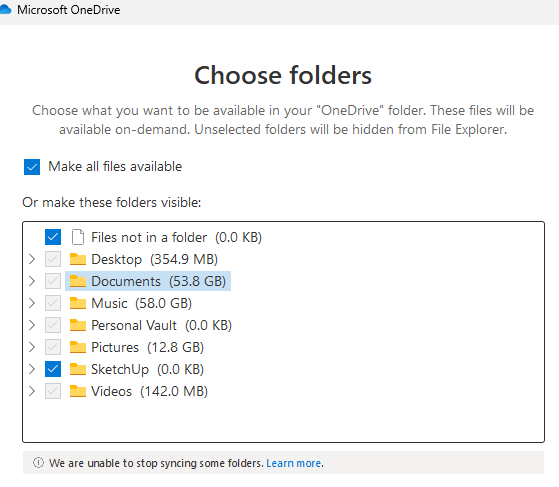Toggle the Desktop folder checkbox

(x=53, y=259)
